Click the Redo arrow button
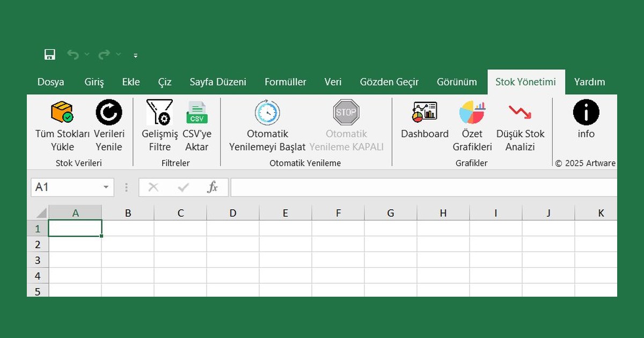The width and height of the screenshot is (644, 338). pyautogui.click(x=105, y=55)
